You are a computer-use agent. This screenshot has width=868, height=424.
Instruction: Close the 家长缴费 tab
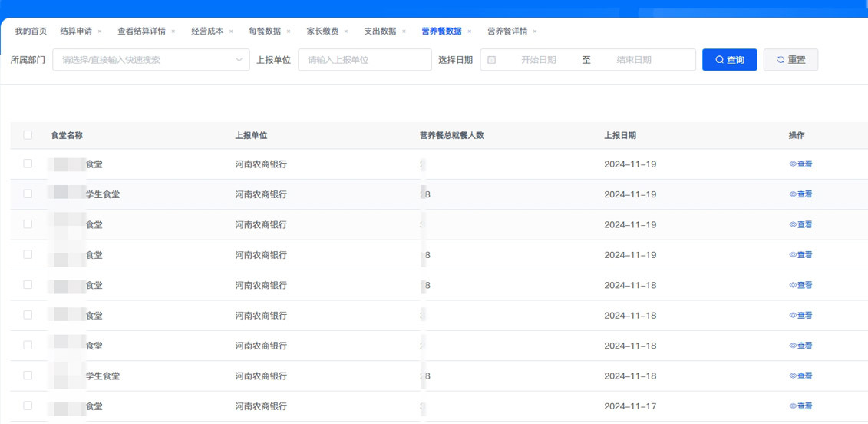click(x=346, y=31)
